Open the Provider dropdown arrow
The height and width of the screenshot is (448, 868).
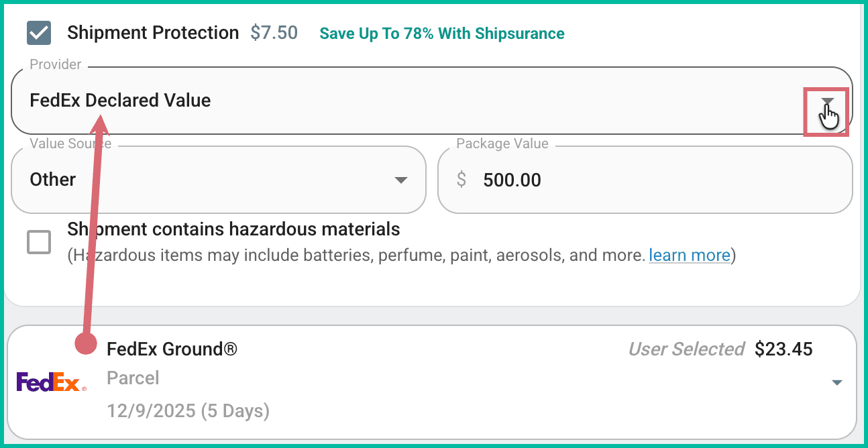(x=828, y=102)
